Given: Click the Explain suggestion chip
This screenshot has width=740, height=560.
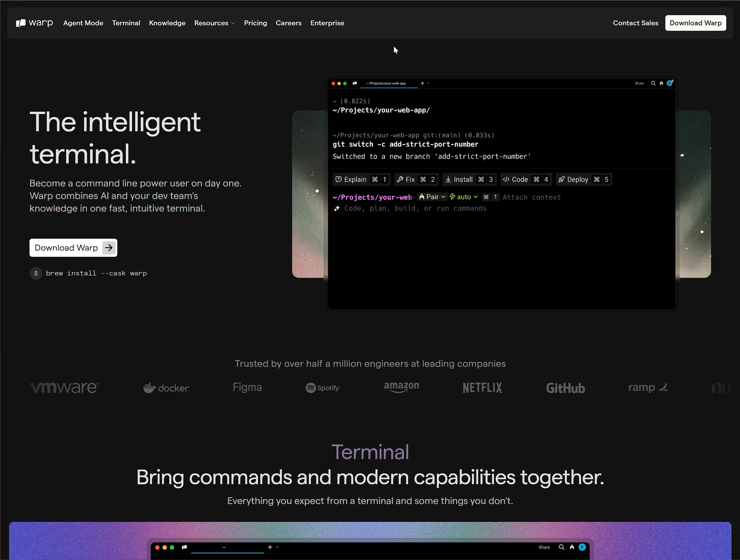Looking at the screenshot, I should coord(361,180).
